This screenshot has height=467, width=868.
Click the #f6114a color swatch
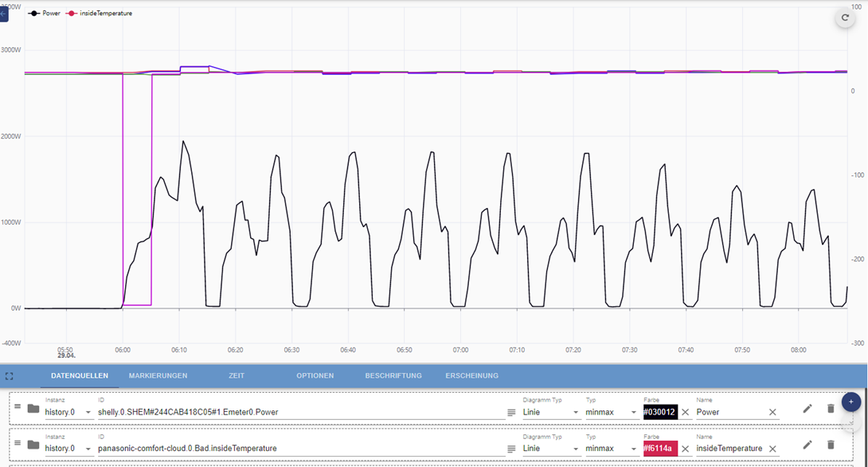(660, 448)
